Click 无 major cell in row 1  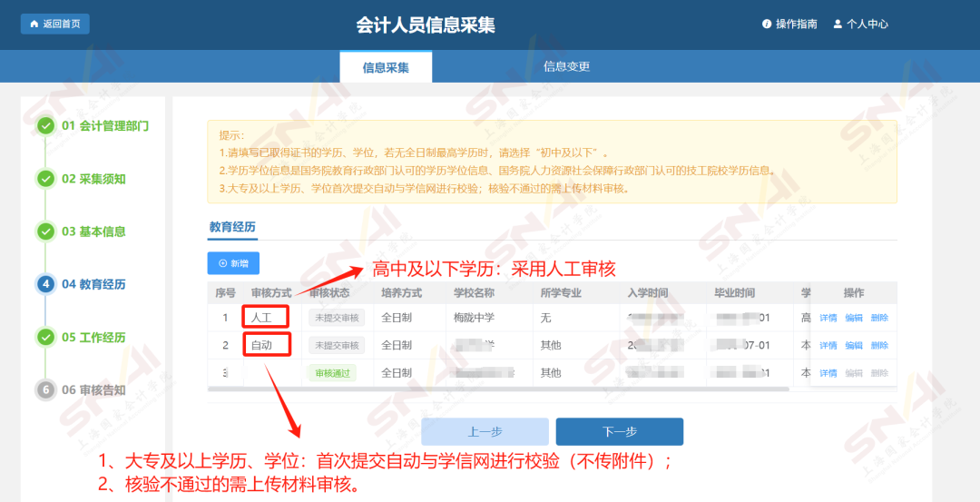coord(545,318)
